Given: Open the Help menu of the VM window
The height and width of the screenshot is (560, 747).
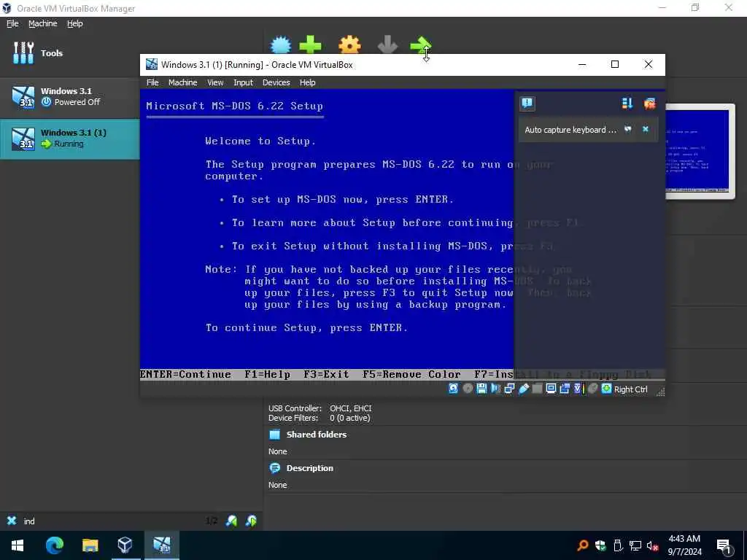Looking at the screenshot, I should [x=307, y=82].
